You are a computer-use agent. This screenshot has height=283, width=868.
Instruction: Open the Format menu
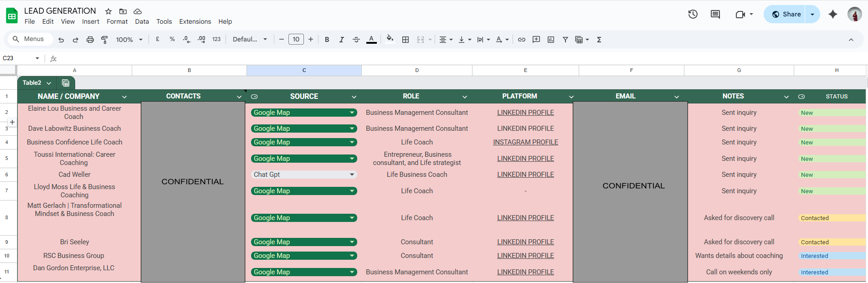(117, 21)
